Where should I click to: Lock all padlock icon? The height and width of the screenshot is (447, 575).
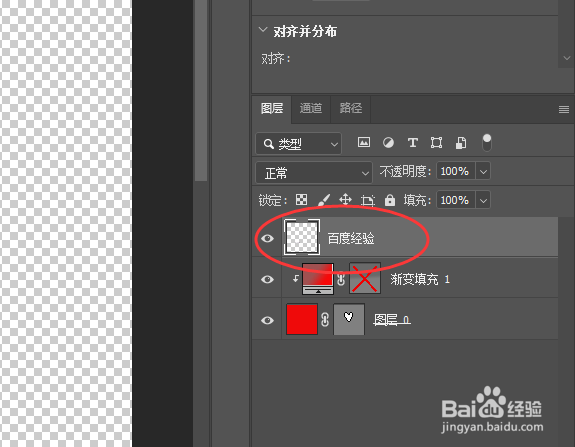pos(390,200)
